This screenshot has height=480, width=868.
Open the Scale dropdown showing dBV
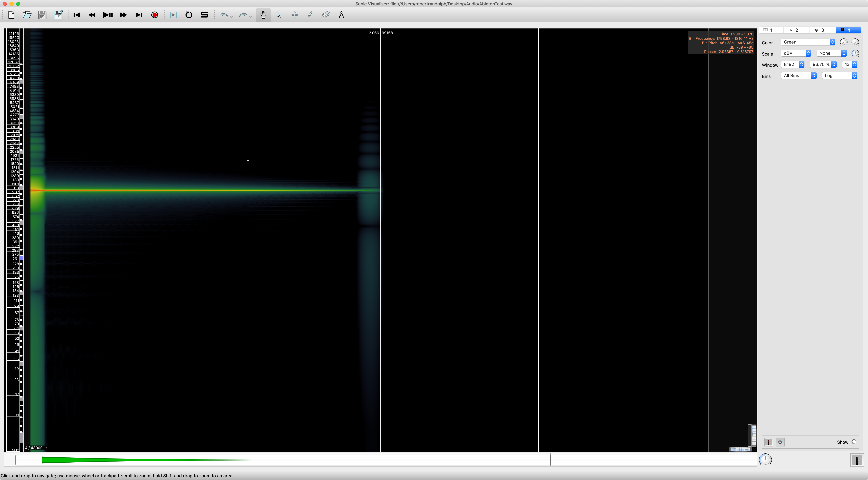tap(796, 53)
